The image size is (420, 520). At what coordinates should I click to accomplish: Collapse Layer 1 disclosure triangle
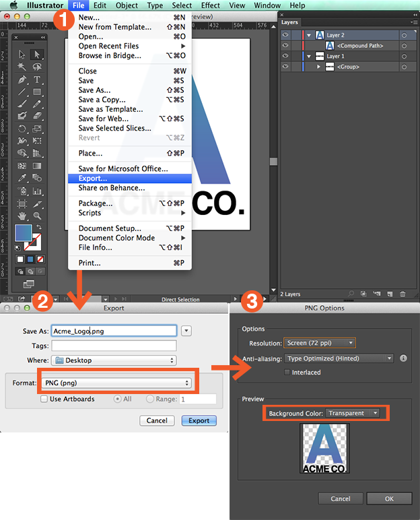pyautogui.click(x=309, y=57)
